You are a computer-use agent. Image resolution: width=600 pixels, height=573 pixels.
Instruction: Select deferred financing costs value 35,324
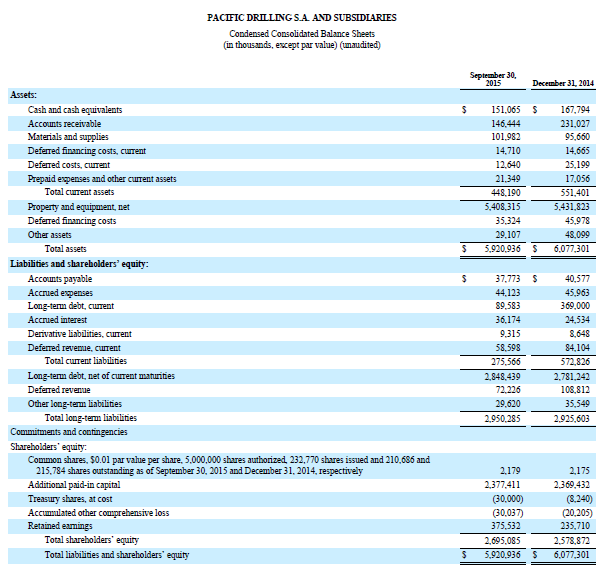click(x=508, y=221)
